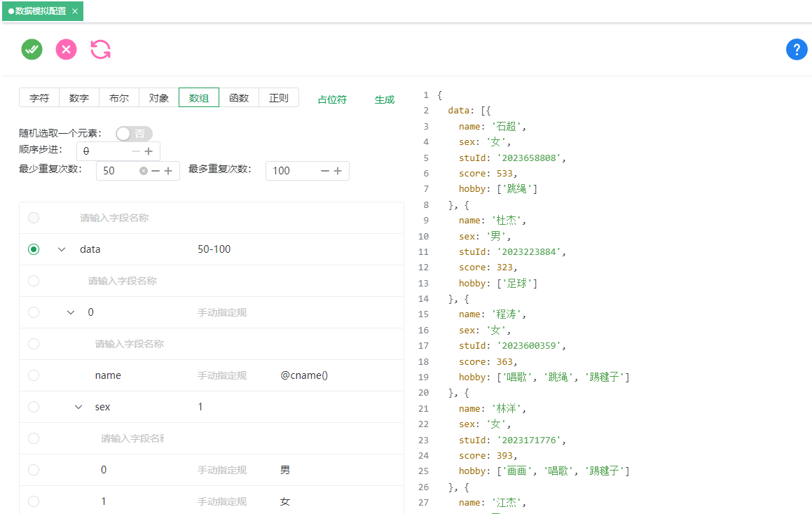The image size is (812, 514).
Task: Click the name field label
Action: click(x=108, y=375)
